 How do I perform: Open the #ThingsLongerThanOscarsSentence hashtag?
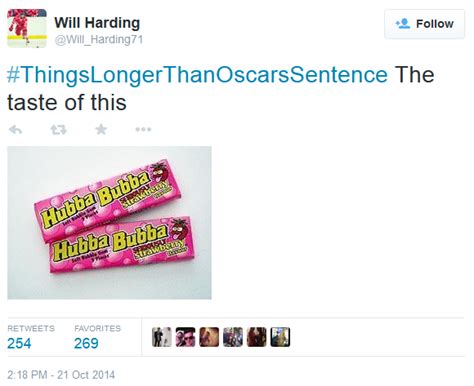tap(197, 74)
